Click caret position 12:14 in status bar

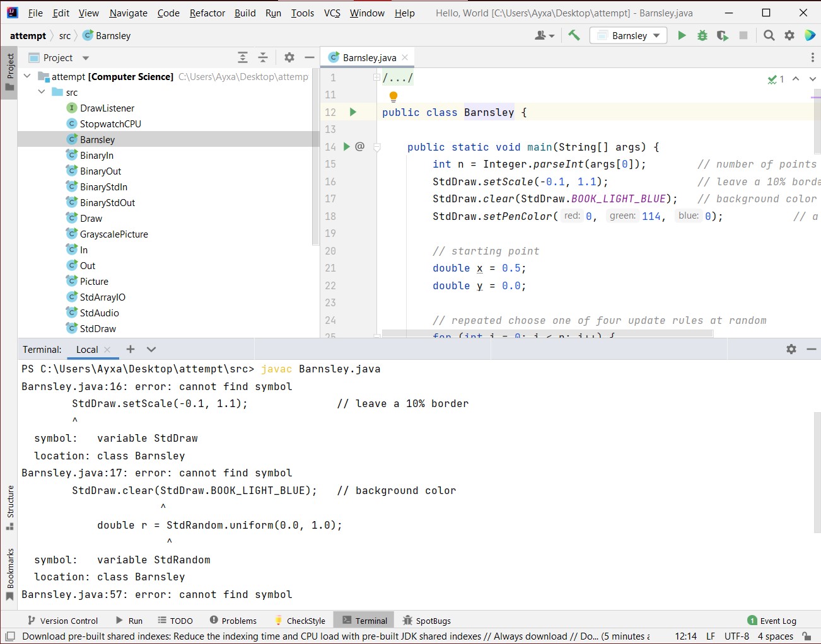pos(685,636)
